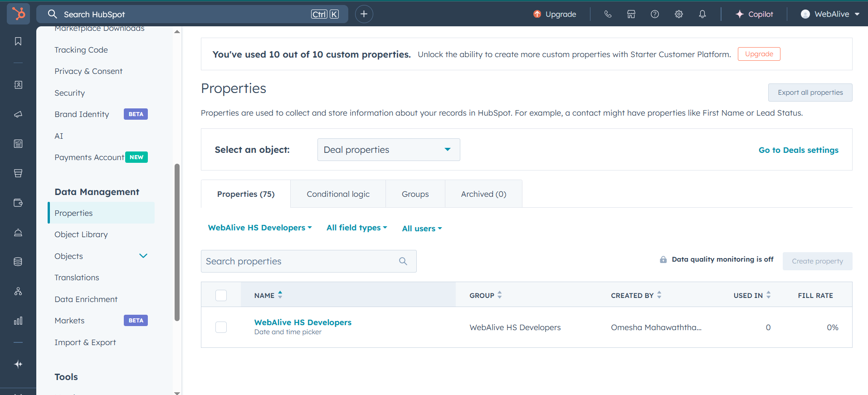This screenshot has height=395, width=868.
Task: Click the search magnifier in Search properties
Action: pos(403,261)
